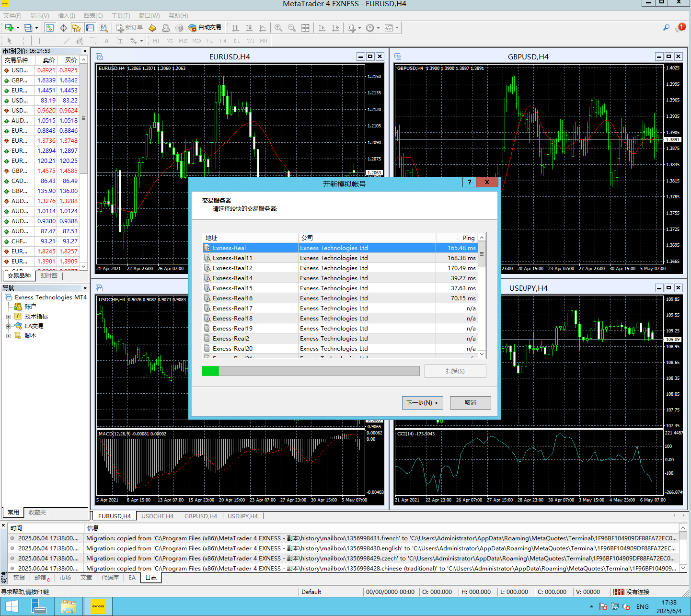691x616 pixels.
Task: Open the indicators list icon
Action: tap(352, 28)
